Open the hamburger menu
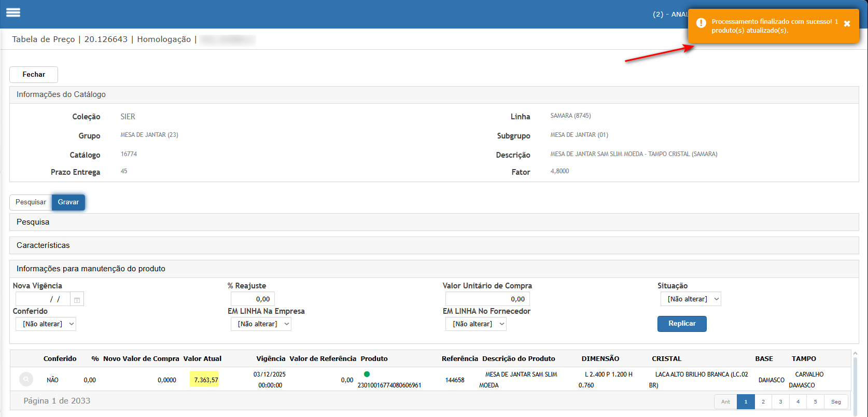 (x=13, y=12)
